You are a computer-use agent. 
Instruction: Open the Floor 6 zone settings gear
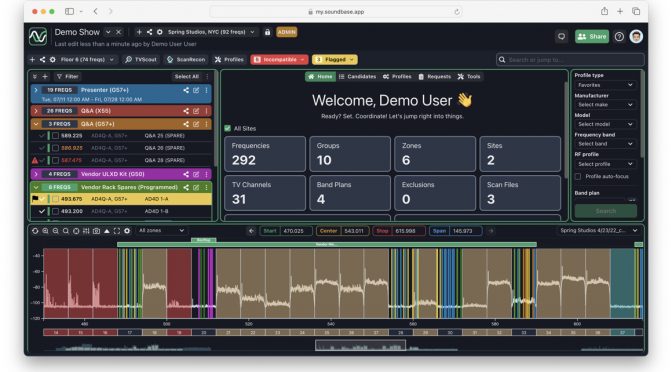click(52, 60)
